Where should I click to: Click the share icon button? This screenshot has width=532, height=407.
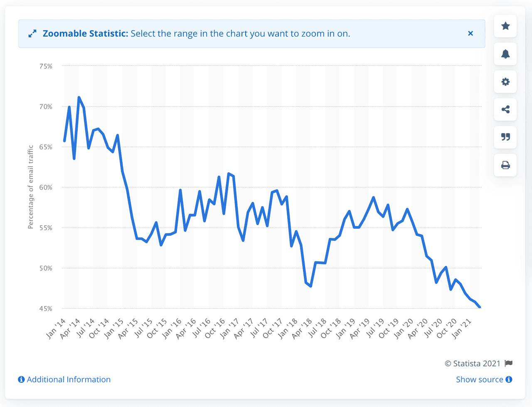[x=505, y=110]
